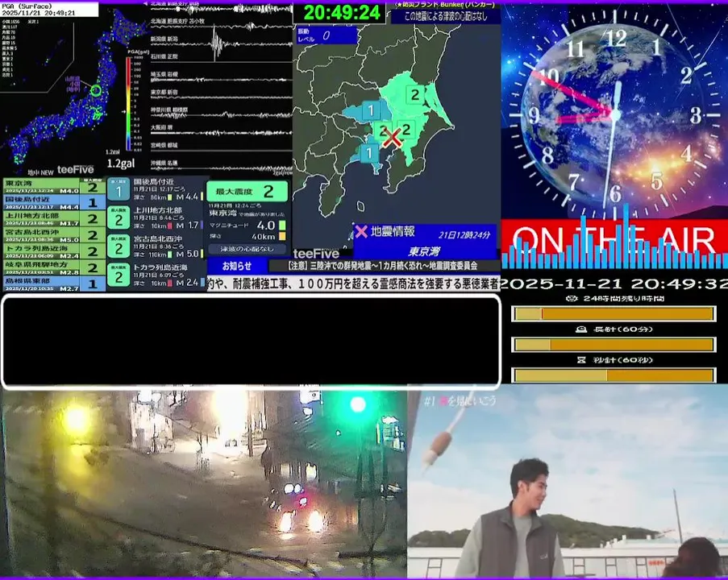This screenshot has width=728, height=580.
Task: Select the 岐阜県飛騨地方 M2.8 row
Action: point(54,267)
